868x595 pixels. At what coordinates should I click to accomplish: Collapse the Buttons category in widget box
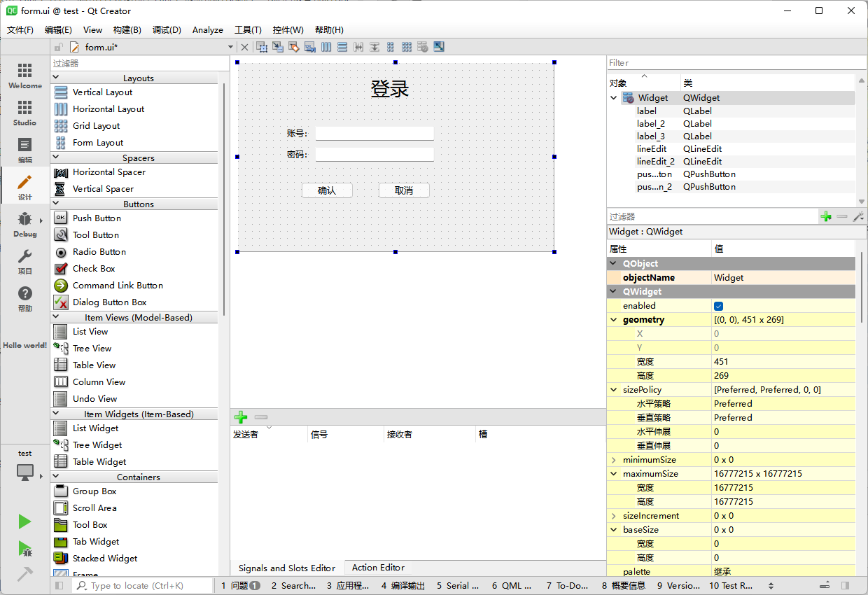(x=56, y=203)
